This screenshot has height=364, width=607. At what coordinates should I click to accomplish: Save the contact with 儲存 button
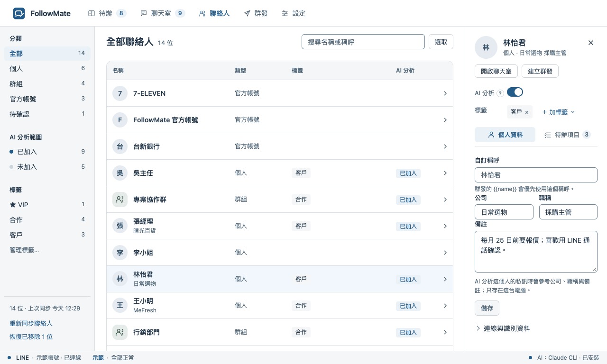tap(487, 308)
